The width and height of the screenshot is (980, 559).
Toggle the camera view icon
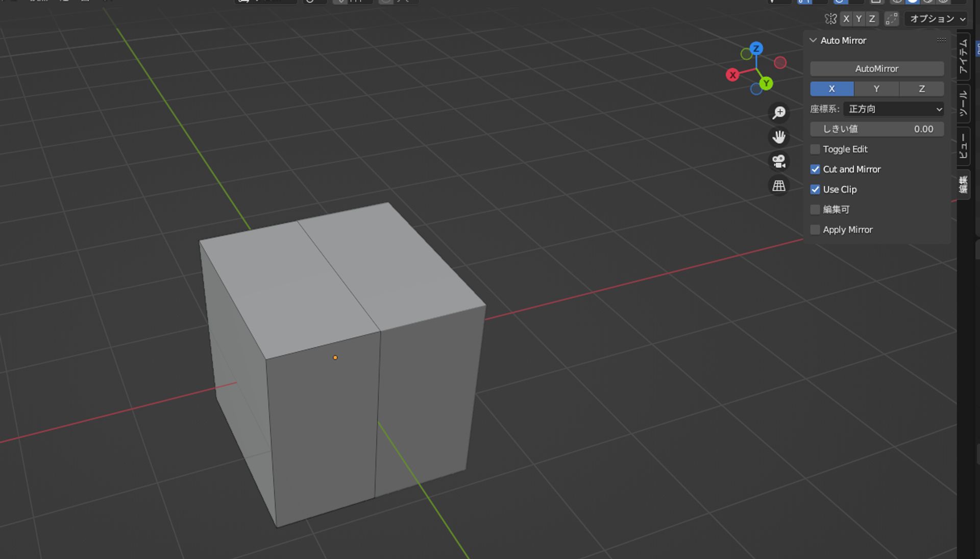click(x=779, y=161)
